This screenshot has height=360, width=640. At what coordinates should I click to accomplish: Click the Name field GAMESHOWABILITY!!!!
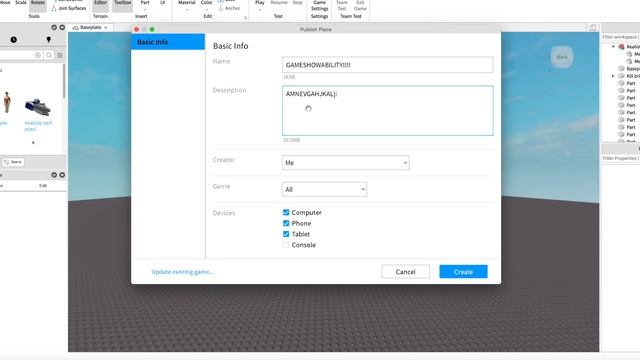coord(387,65)
